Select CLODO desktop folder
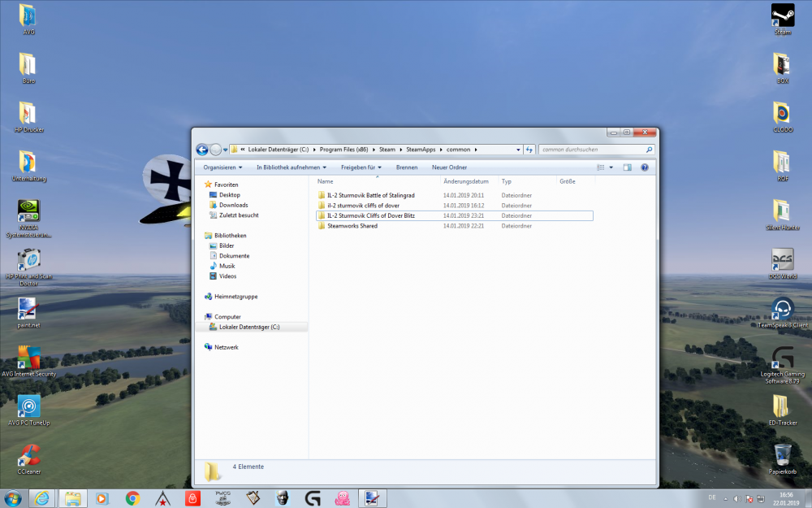Image resolution: width=812 pixels, height=508 pixels. point(783,117)
